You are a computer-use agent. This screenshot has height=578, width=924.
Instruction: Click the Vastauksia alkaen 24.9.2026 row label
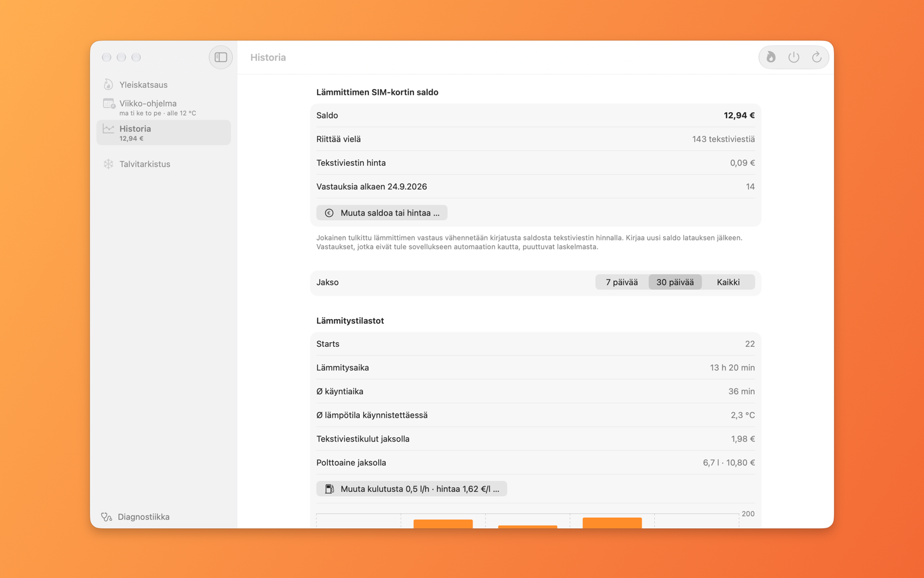click(x=372, y=187)
